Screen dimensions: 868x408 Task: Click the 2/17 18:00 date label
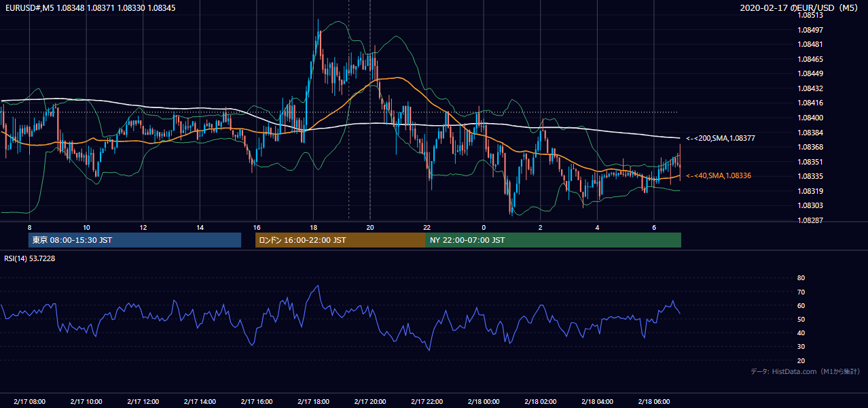point(312,402)
